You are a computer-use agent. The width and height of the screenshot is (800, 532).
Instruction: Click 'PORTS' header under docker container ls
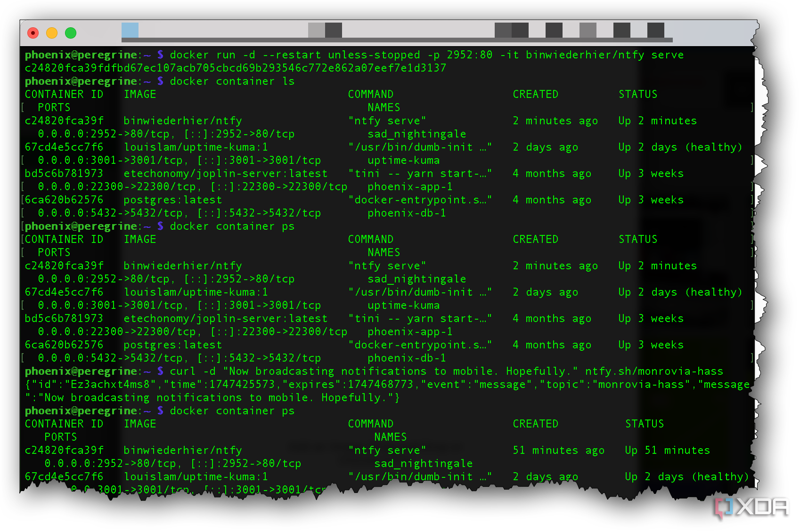point(54,108)
